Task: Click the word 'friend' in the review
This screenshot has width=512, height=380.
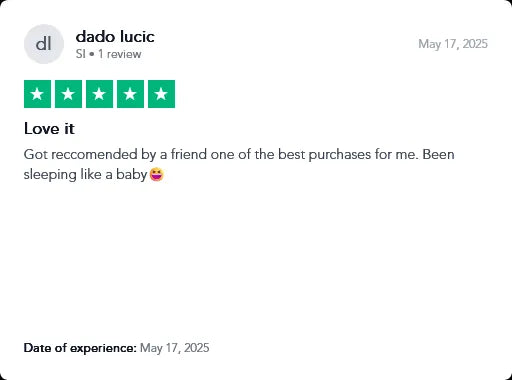Action: [x=189, y=154]
